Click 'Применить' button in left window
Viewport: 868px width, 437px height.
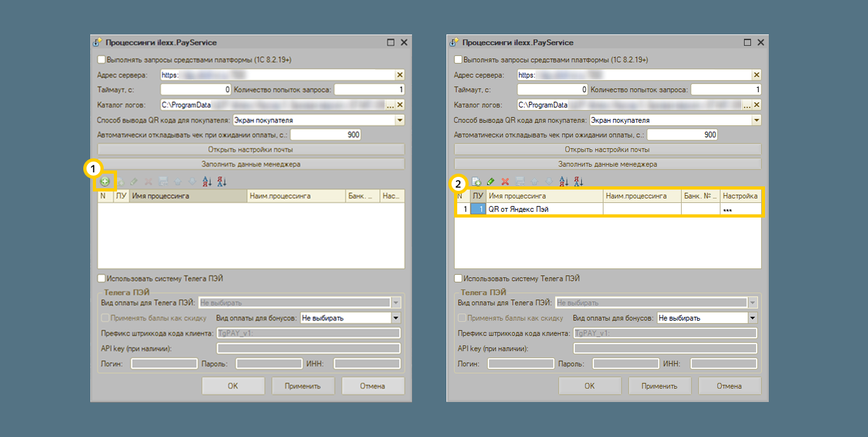pos(303,386)
